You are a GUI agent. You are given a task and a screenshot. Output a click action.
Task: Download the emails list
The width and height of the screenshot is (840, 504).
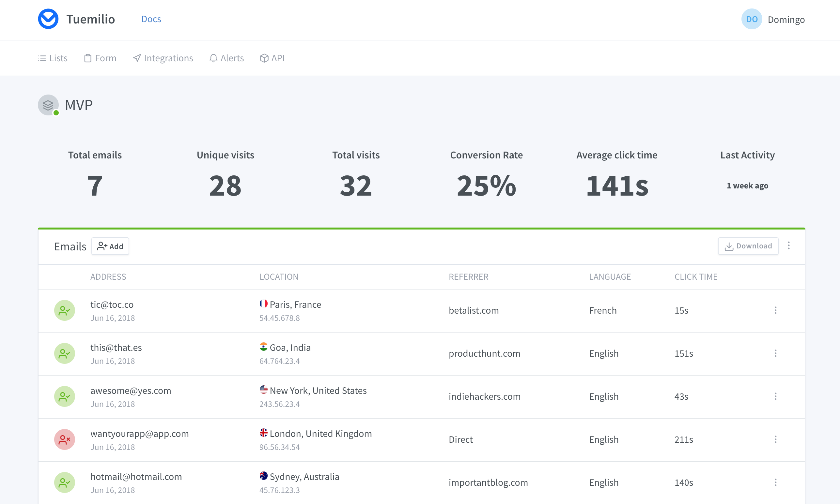click(x=748, y=246)
